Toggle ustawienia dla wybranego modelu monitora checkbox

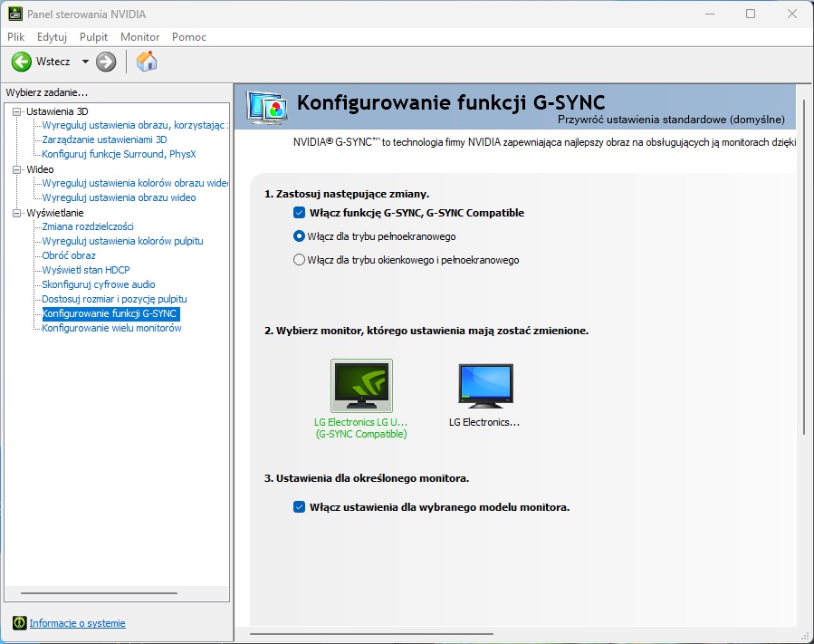click(299, 507)
